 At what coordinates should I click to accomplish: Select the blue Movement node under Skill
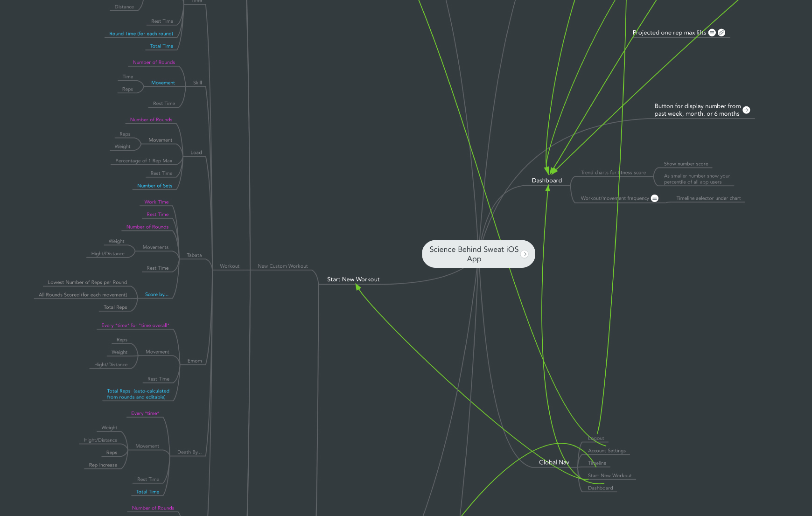coord(163,83)
